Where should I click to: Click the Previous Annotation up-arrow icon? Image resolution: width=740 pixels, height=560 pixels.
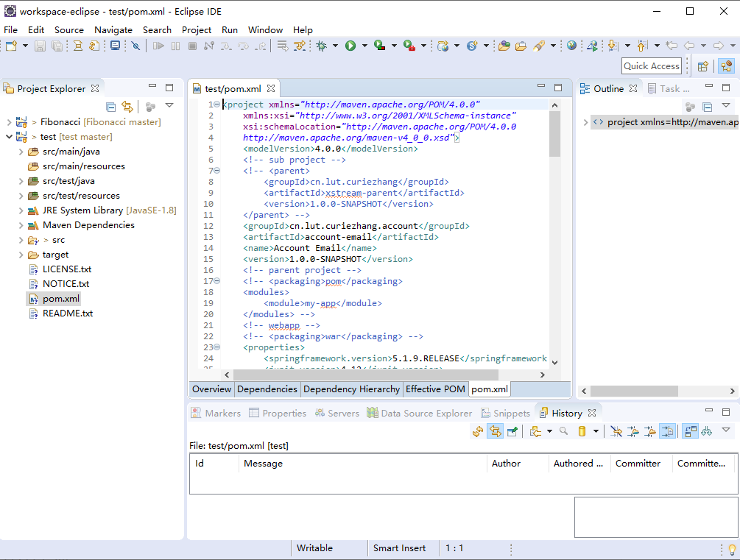coord(642,46)
